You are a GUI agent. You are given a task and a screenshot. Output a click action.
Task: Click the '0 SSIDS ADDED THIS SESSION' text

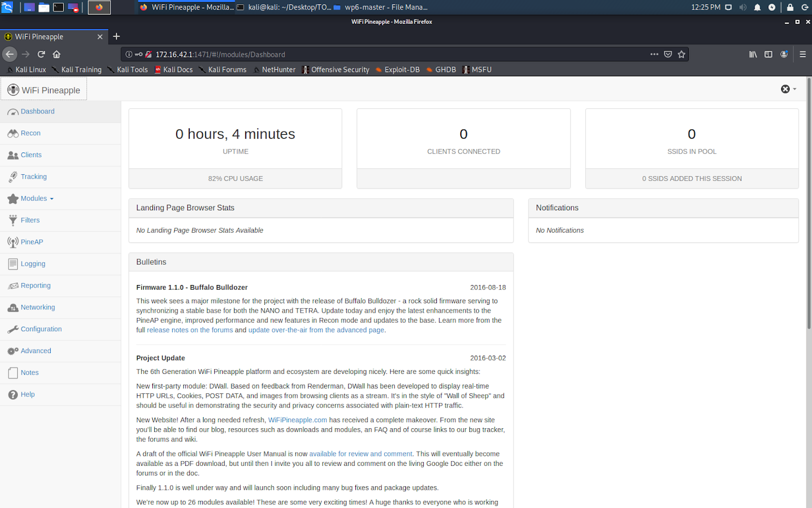[x=692, y=179]
